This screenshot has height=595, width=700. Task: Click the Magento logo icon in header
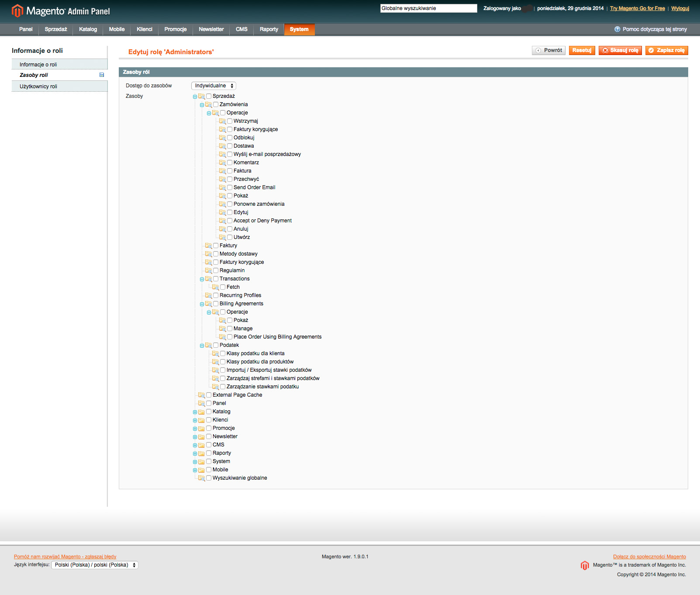[x=17, y=10]
